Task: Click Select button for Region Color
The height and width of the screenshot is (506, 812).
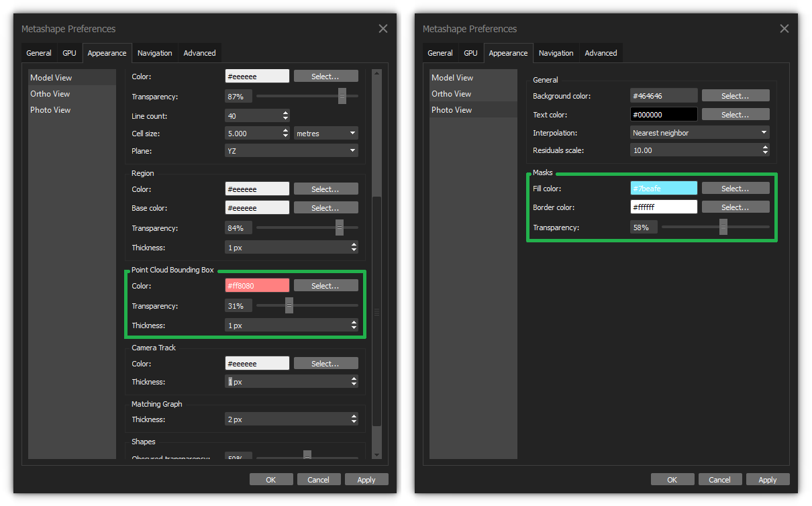Action: [325, 189]
